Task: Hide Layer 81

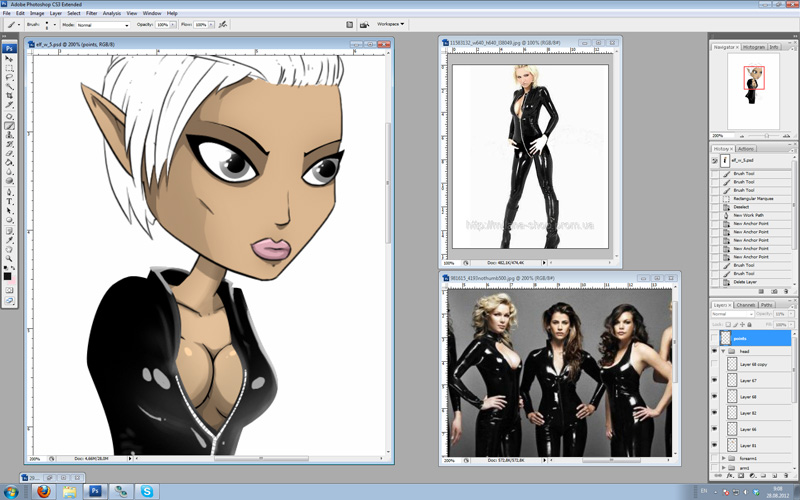Action: [x=714, y=445]
